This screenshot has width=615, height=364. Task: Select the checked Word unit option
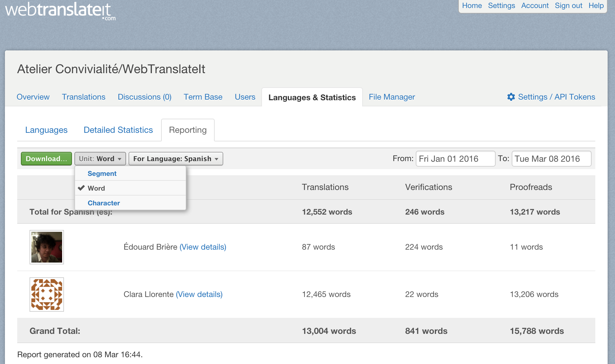[96, 188]
